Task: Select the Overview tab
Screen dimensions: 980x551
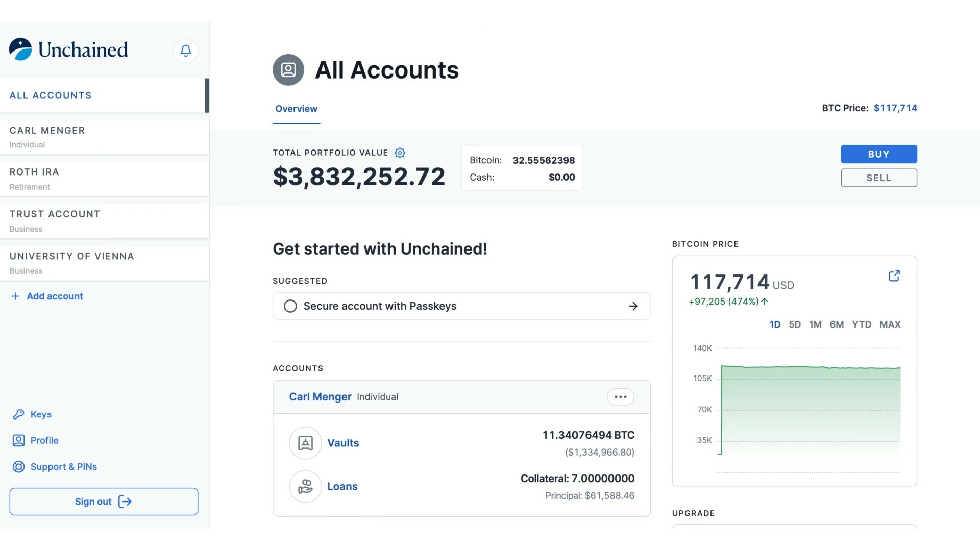Action: 296,109
